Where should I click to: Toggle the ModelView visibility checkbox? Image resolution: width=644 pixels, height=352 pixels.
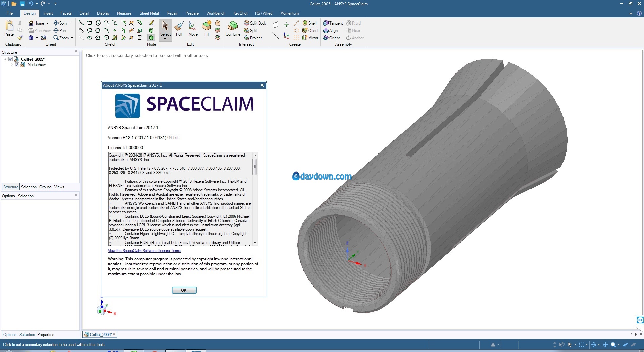click(x=17, y=65)
